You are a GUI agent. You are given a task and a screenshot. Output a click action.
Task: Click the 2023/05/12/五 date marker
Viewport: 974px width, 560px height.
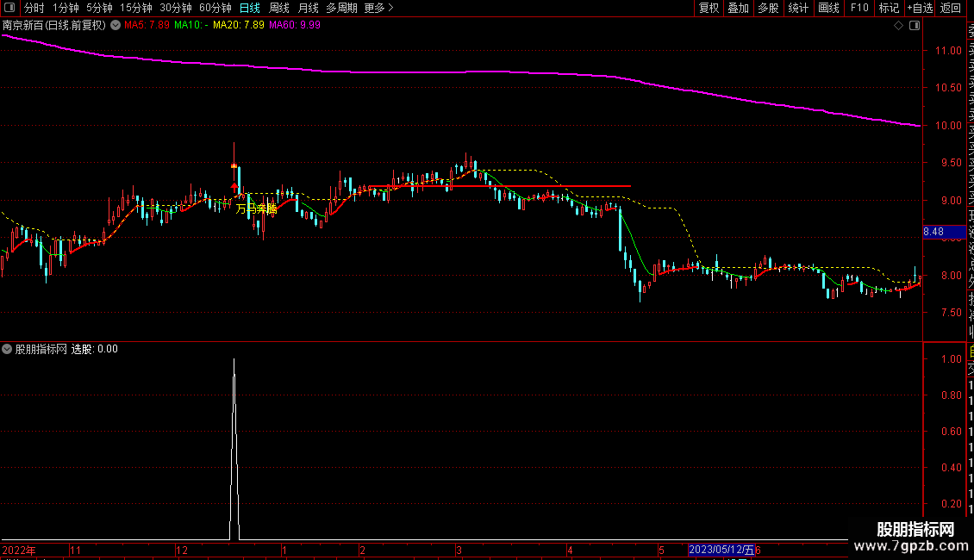click(x=721, y=550)
